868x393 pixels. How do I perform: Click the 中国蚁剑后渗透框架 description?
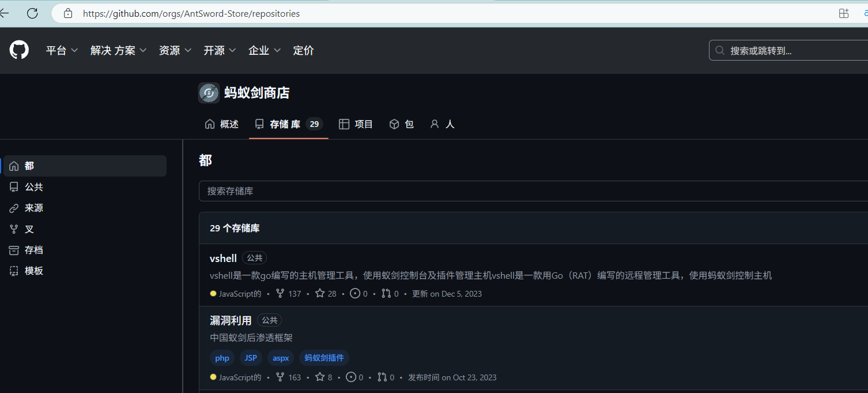pyautogui.click(x=251, y=337)
